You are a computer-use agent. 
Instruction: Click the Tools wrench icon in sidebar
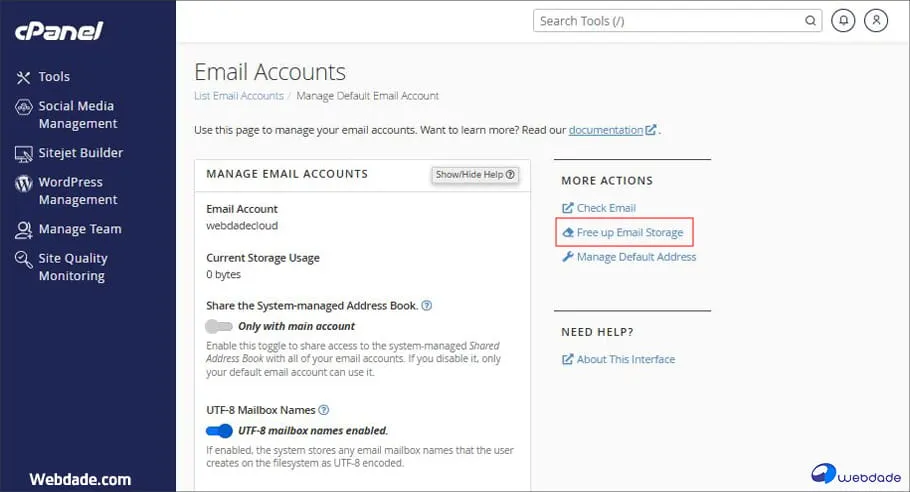pyautogui.click(x=23, y=77)
